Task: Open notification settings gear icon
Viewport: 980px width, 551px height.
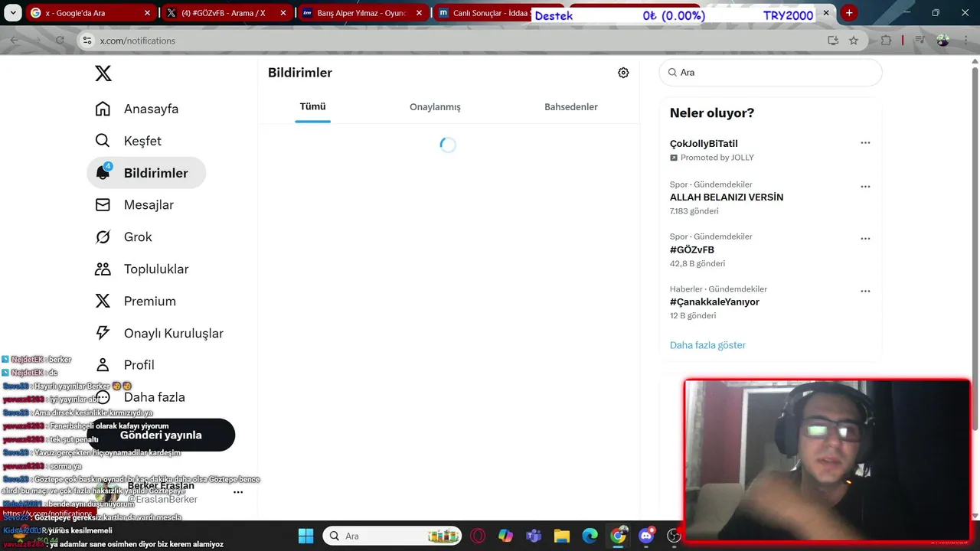Action: (x=623, y=73)
